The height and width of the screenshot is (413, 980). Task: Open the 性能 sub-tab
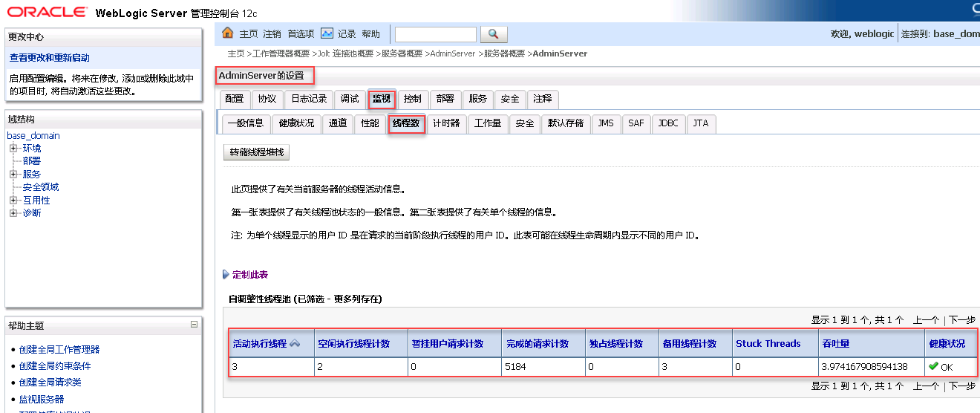coord(370,123)
